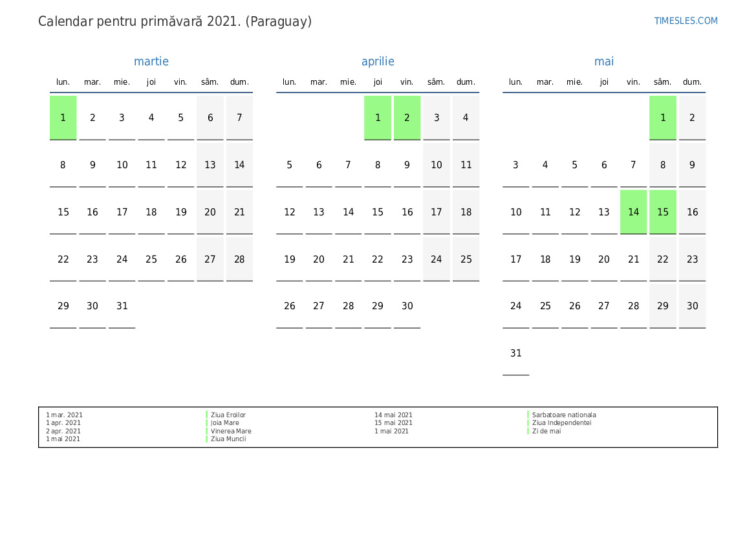Click Ziua Muncii legend entry
The image size is (756, 535).
point(228,439)
